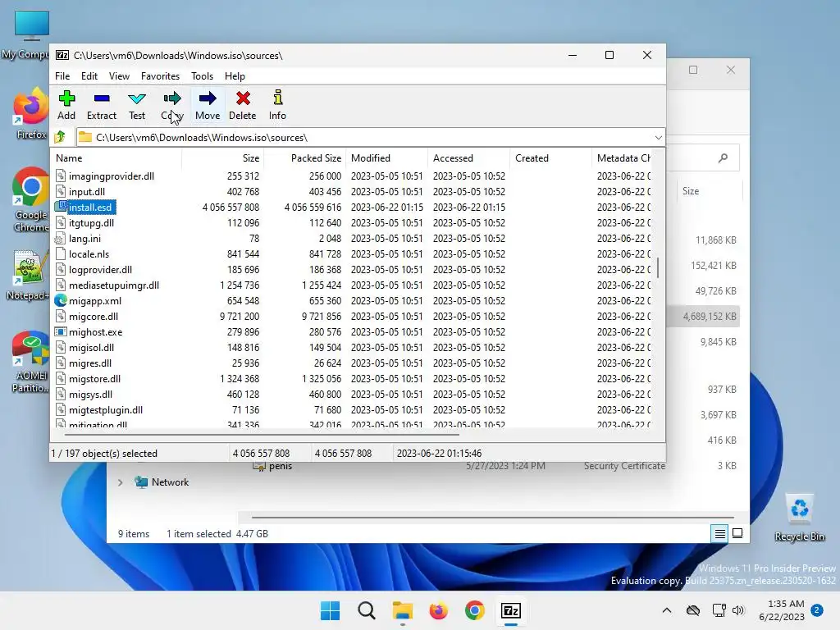Switch Explorer to large icons view
The height and width of the screenshot is (630, 840).
pos(737,533)
